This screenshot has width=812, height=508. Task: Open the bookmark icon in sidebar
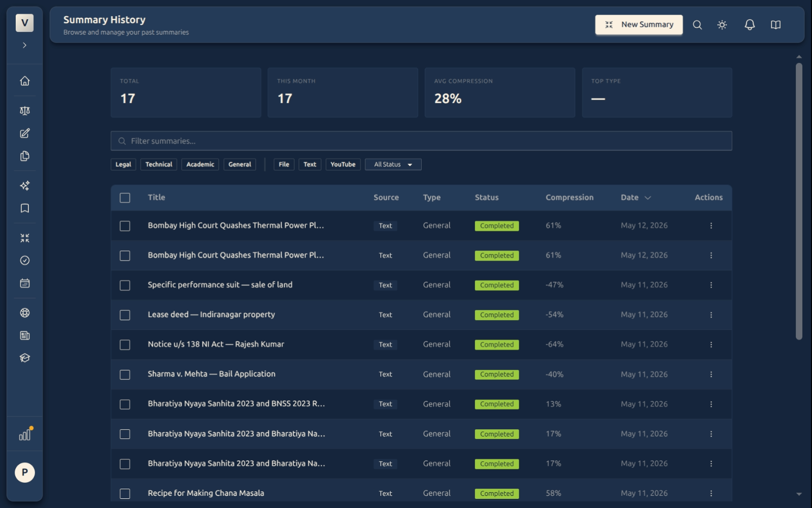(x=24, y=208)
